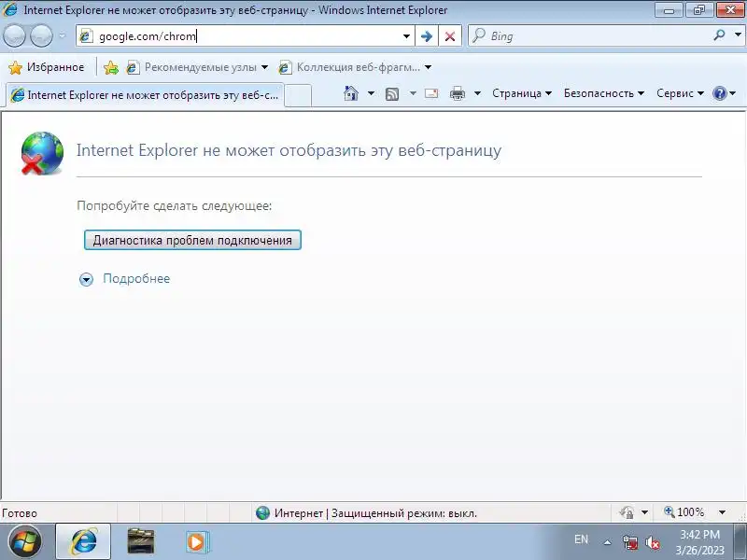The height and width of the screenshot is (560, 747).
Task: Select the Internet Explorer error page tab
Action: [x=145, y=95]
